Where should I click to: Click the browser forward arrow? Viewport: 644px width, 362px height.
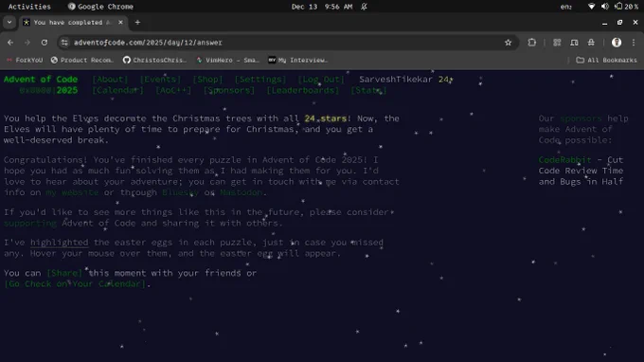[27, 43]
